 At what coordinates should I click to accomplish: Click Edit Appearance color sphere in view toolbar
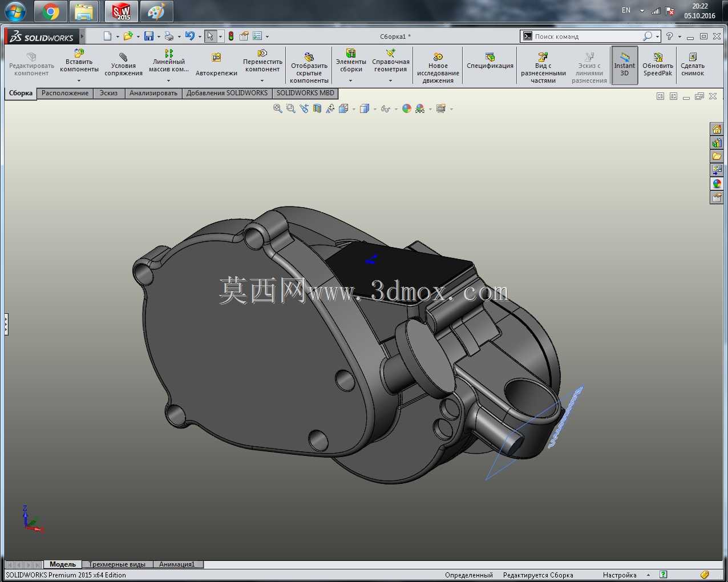coord(407,108)
